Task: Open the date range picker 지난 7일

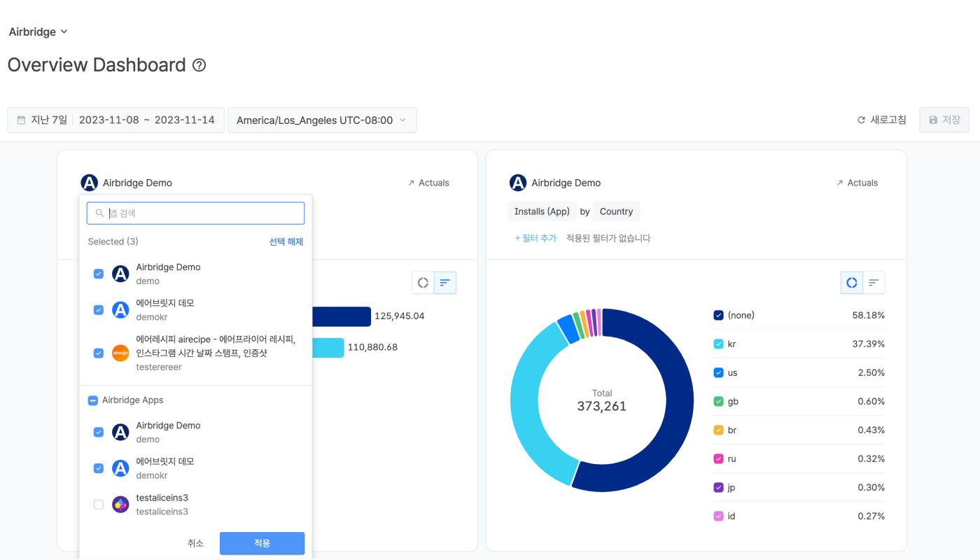Action: 116,120
